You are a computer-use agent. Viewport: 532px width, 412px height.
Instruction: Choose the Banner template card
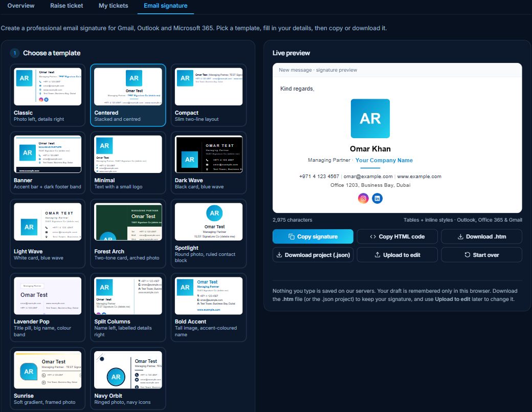pos(48,163)
